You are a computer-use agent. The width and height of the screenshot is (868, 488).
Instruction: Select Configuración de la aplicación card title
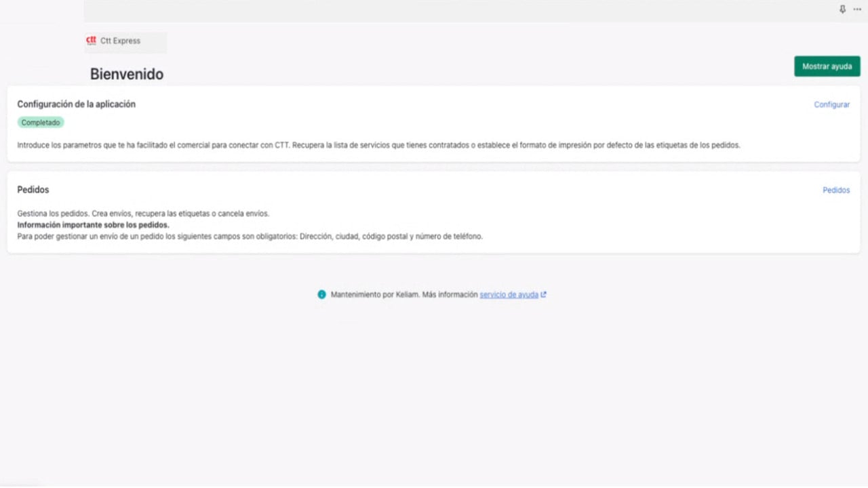click(77, 104)
